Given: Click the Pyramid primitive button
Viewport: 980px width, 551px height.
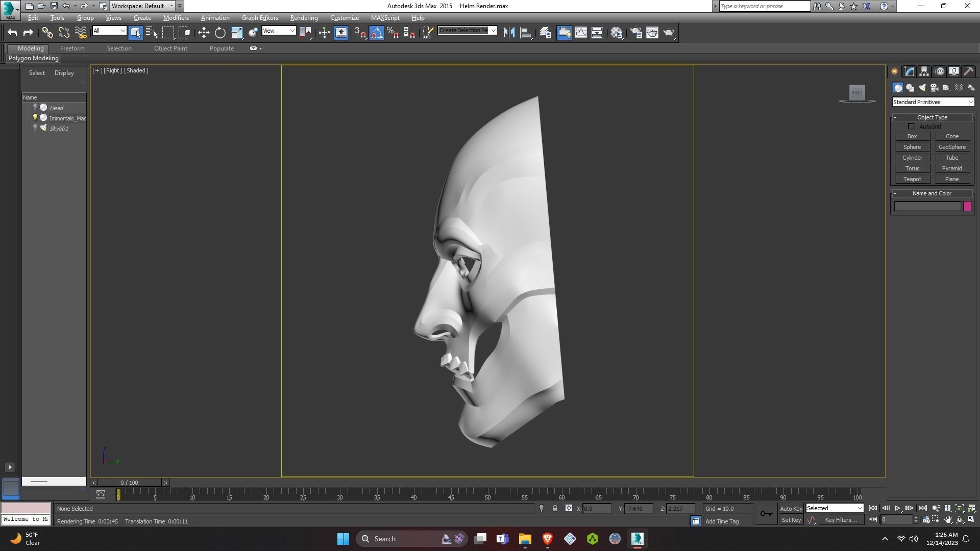Looking at the screenshot, I should pyautogui.click(x=952, y=168).
